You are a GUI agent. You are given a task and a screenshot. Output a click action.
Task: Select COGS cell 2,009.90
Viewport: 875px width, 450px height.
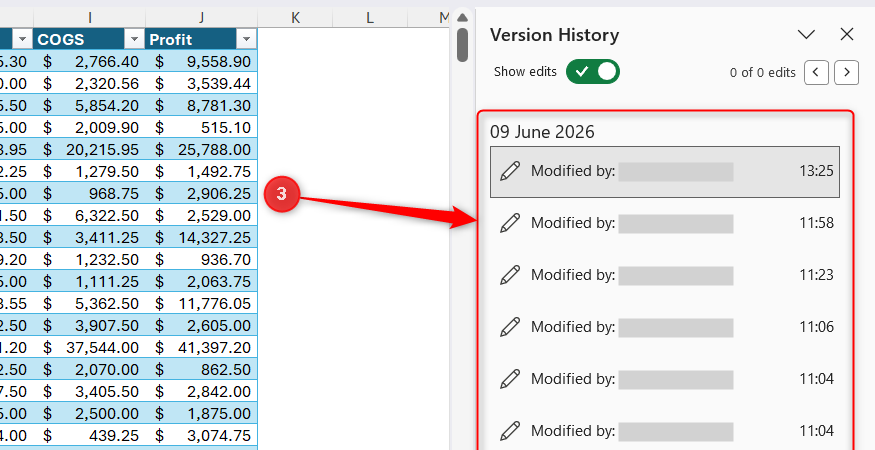pyautogui.click(x=89, y=127)
